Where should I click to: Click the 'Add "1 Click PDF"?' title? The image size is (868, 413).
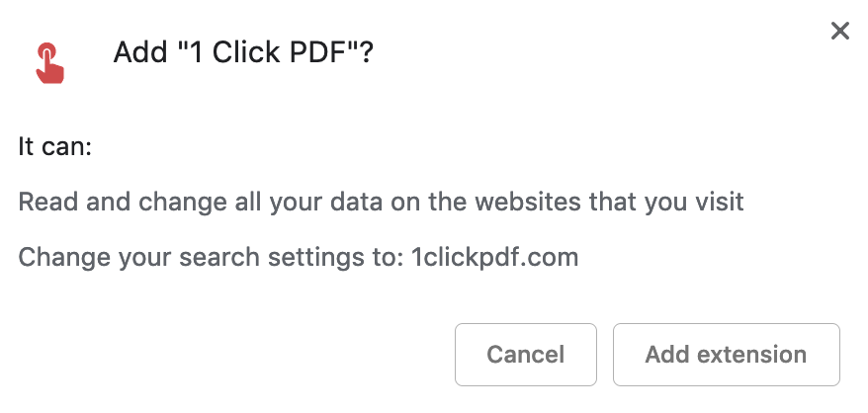coord(243,51)
